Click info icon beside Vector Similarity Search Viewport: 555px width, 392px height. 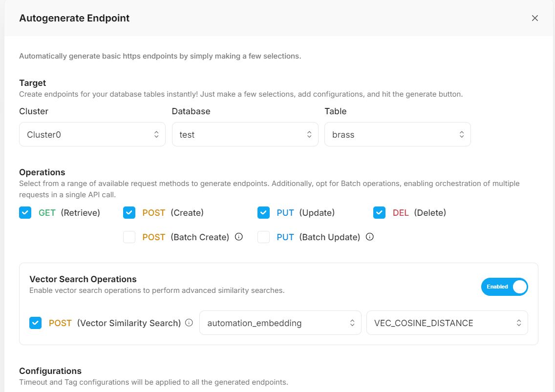point(189,323)
